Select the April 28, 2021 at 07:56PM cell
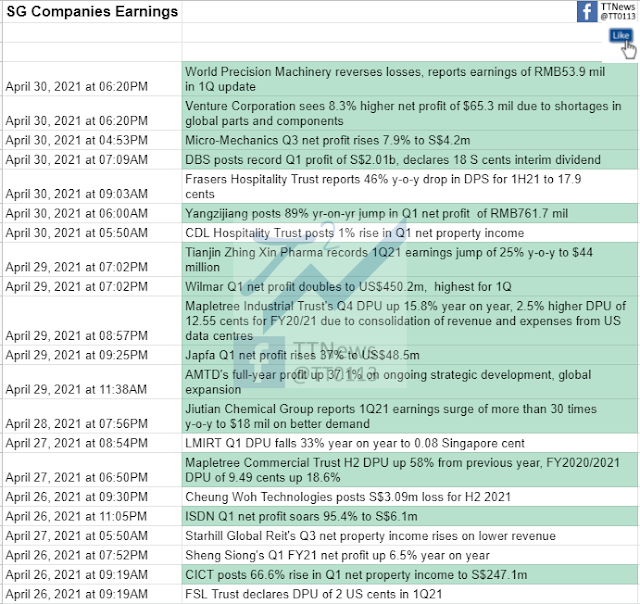The image size is (640, 604). pyautogui.click(x=92, y=416)
